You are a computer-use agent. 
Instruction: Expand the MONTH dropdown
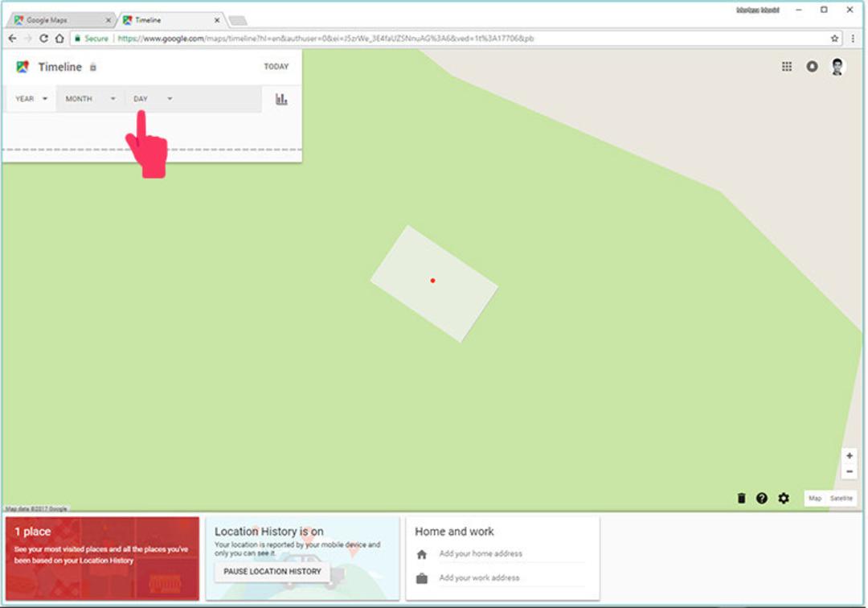[x=90, y=99]
